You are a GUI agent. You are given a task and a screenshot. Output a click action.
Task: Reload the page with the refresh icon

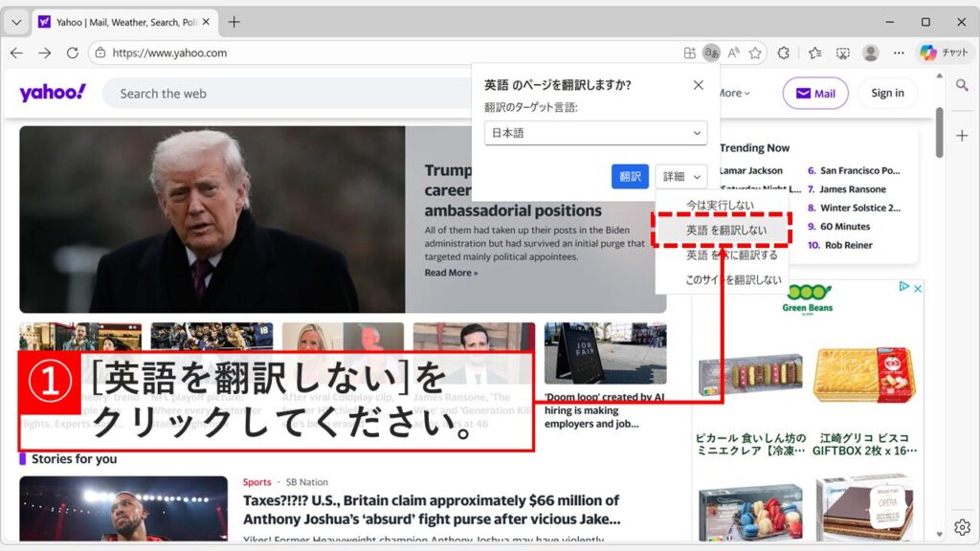(73, 54)
